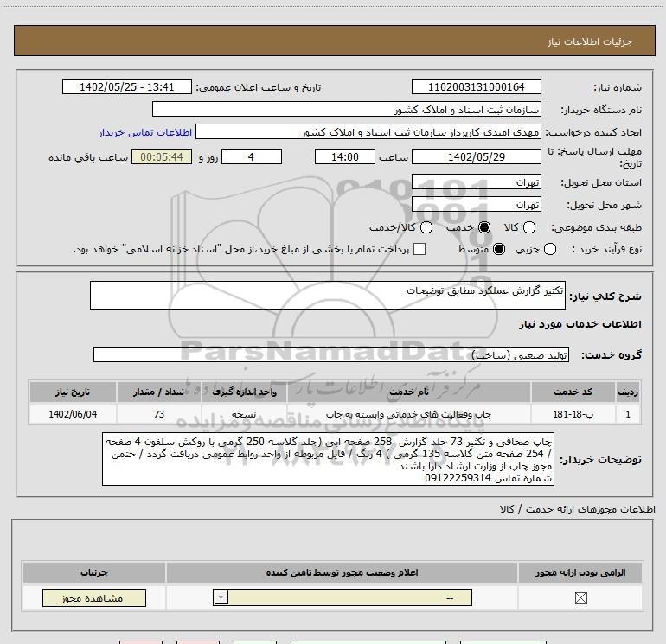
Task: Open the buyer contact information link
Action: coord(145,132)
